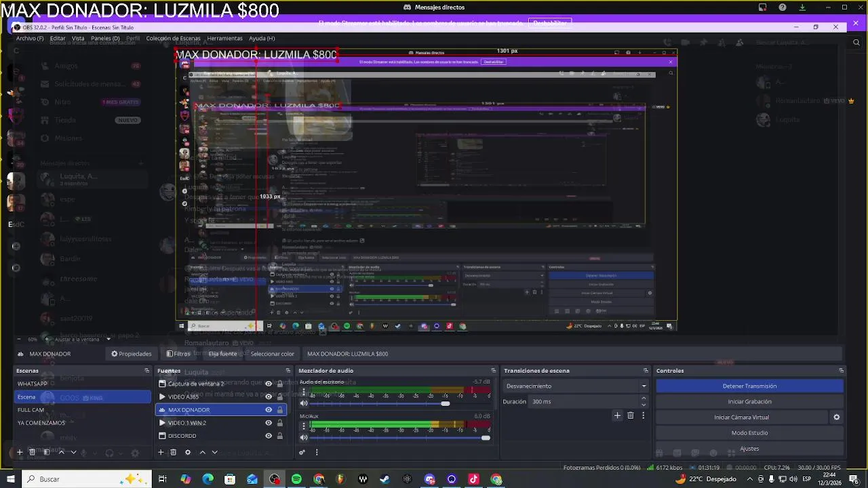Open Editar menu
This screenshot has height=488, width=868.
(58, 39)
